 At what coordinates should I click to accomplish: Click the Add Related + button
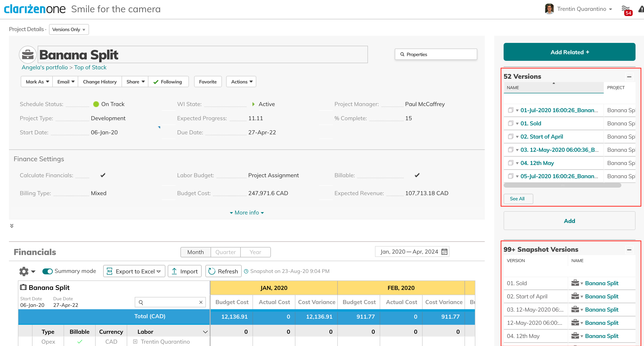[x=569, y=52]
